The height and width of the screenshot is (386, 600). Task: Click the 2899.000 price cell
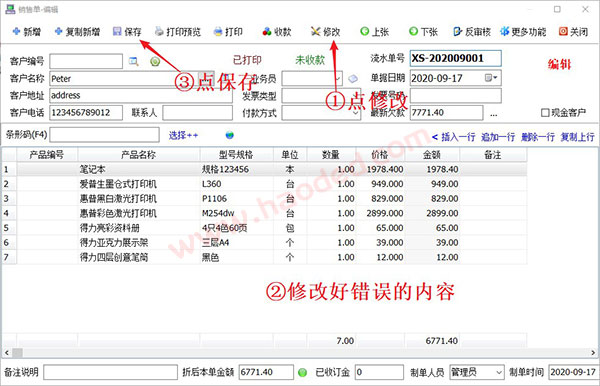380,213
